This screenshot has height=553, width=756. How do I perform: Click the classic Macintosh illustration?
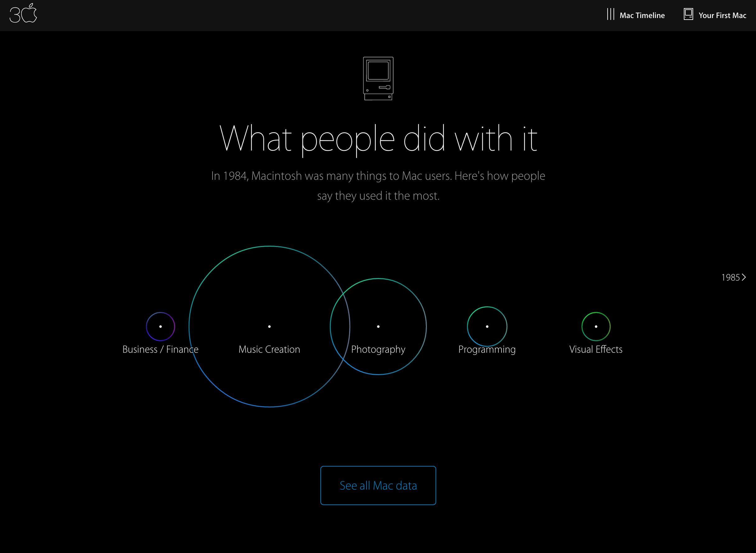pos(378,79)
